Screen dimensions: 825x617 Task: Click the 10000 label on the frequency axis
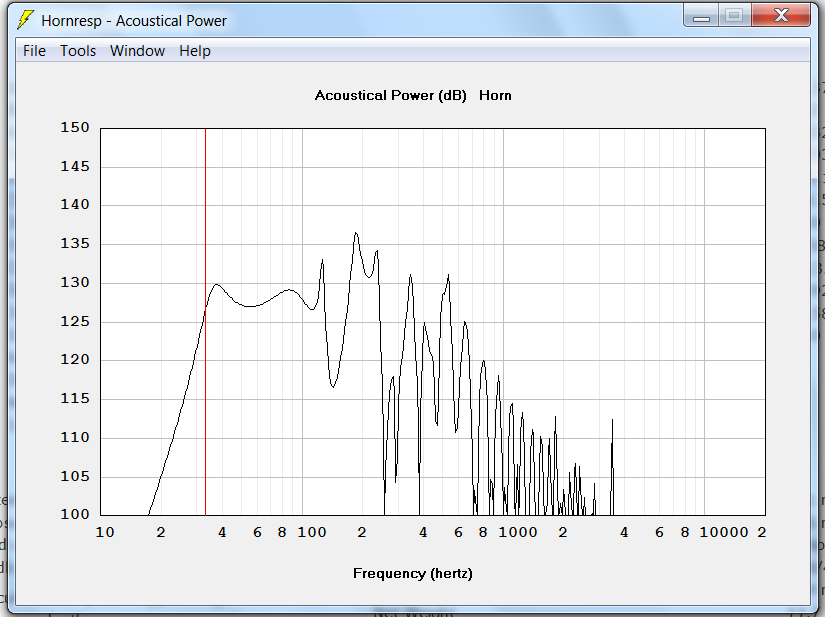pyautogui.click(x=723, y=532)
